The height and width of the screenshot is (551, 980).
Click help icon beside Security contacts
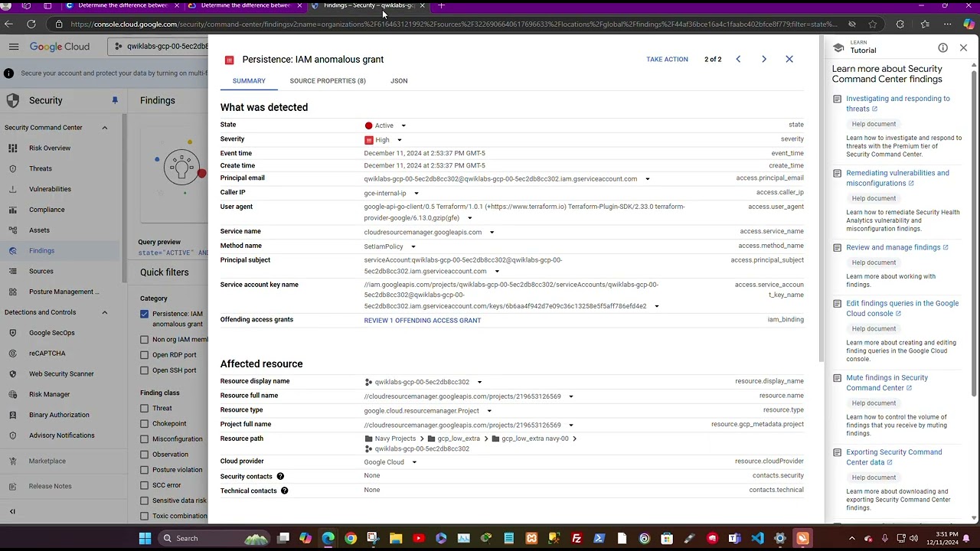pyautogui.click(x=280, y=476)
